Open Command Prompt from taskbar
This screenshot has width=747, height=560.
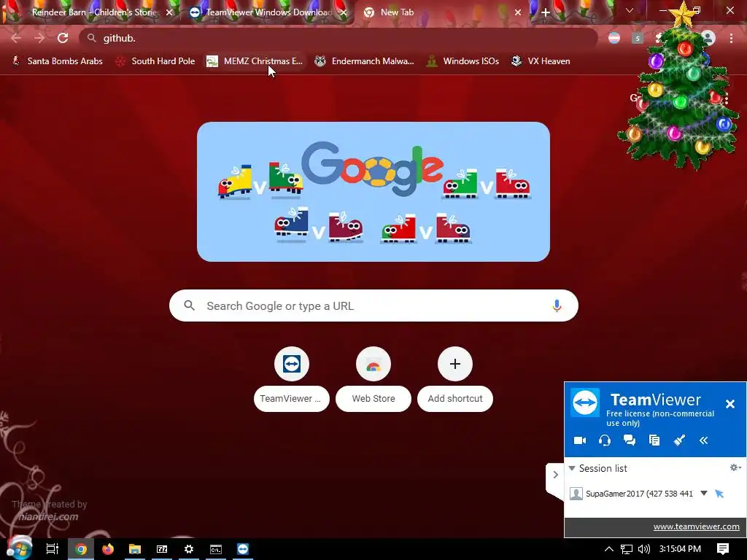click(216, 549)
